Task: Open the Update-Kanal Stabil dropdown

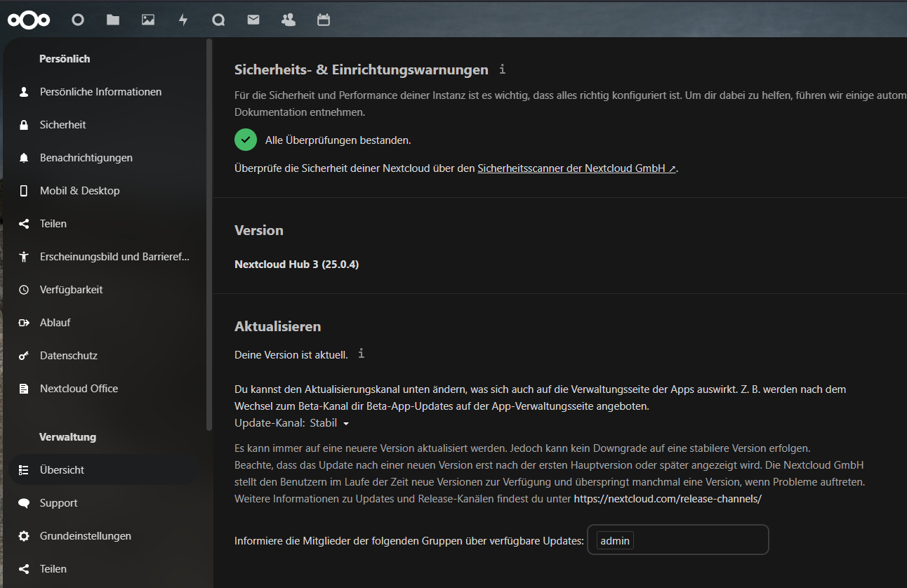Action: [329, 423]
